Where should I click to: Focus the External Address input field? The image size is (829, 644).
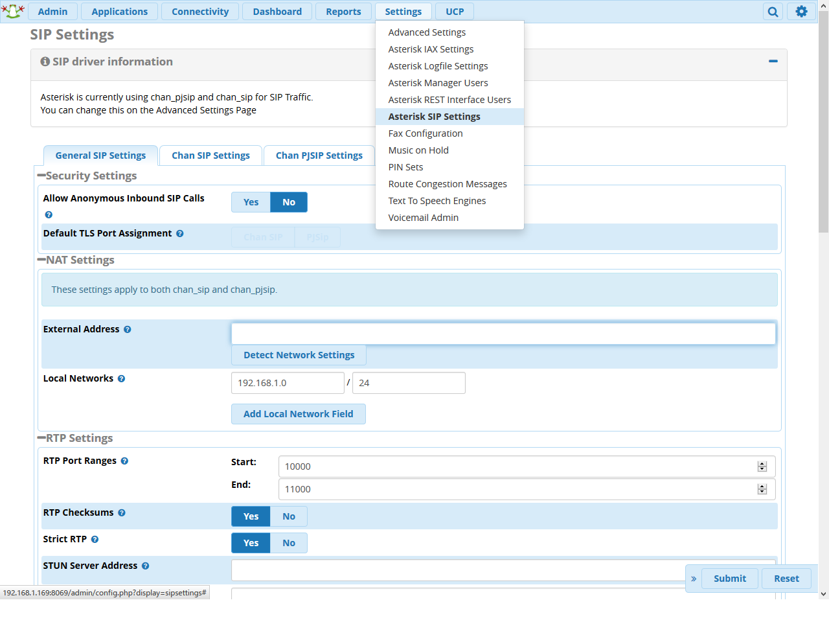(x=503, y=334)
